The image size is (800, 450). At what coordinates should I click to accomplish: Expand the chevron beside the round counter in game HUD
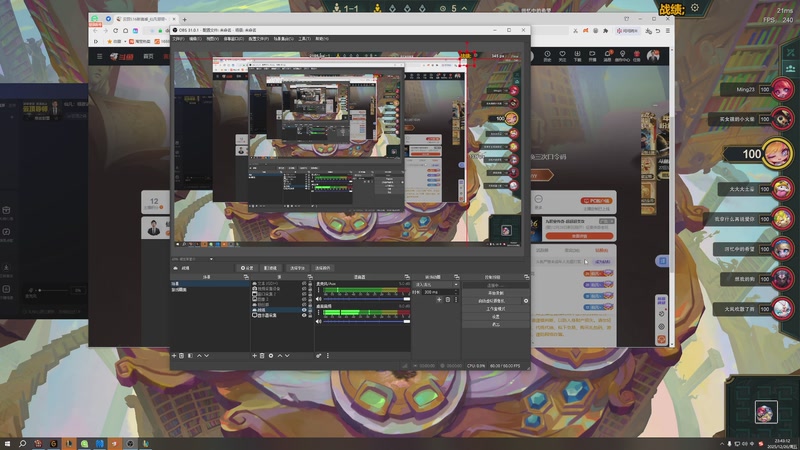click(x=464, y=8)
